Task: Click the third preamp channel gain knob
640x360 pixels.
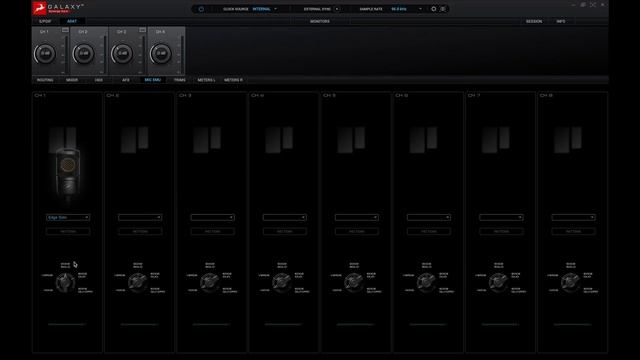Action: [x=122, y=53]
